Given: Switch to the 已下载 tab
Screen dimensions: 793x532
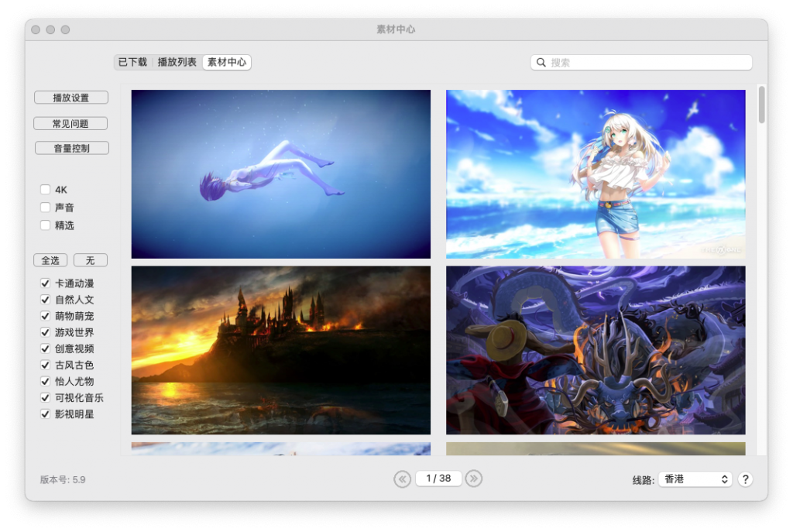Looking at the screenshot, I should pyautogui.click(x=132, y=62).
